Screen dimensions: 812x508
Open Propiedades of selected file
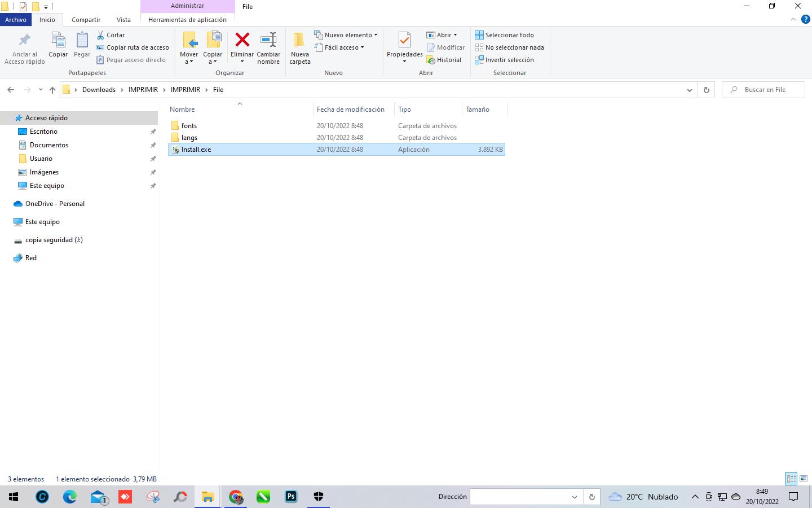pyautogui.click(x=404, y=42)
